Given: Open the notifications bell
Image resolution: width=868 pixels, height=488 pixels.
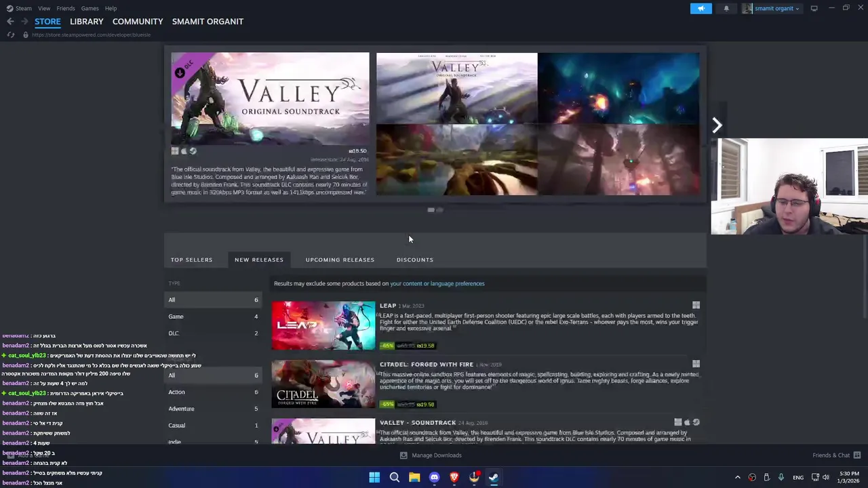Looking at the screenshot, I should (x=726, y=8).
